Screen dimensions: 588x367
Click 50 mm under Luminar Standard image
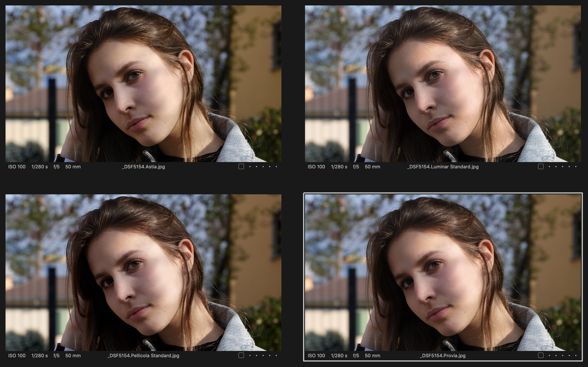(373, 167)
